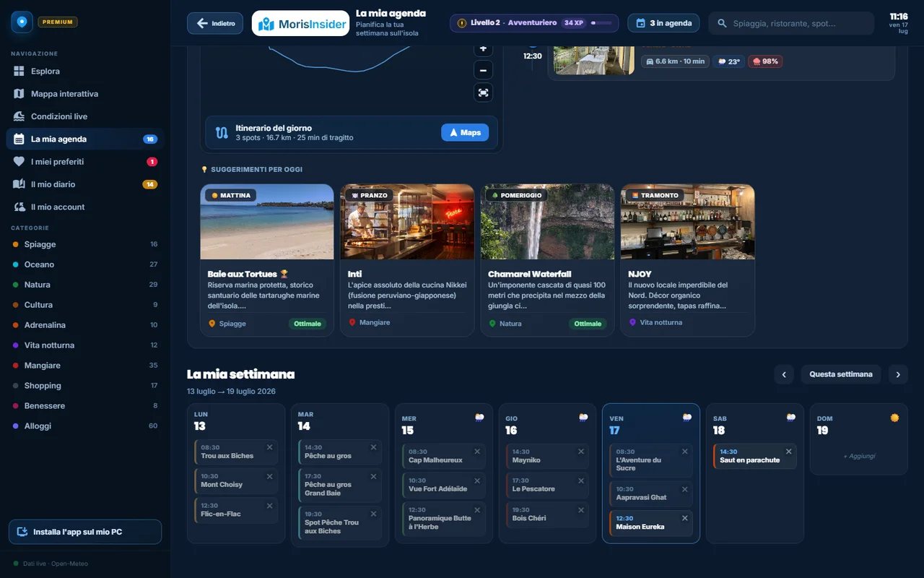Image resolution: width=924 pixels, height=578 pixels.
Task: Zoom out on the map
Action: pyautogui.click(x=483, y=70)
